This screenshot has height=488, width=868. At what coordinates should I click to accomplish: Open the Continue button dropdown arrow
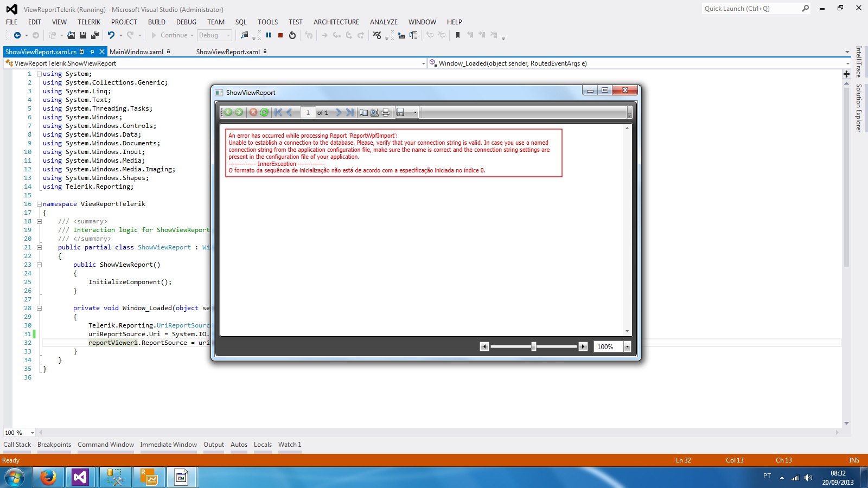192,35
